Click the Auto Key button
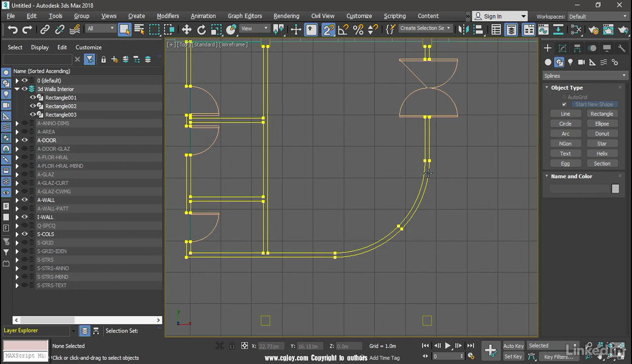 [x=513, y=346]
